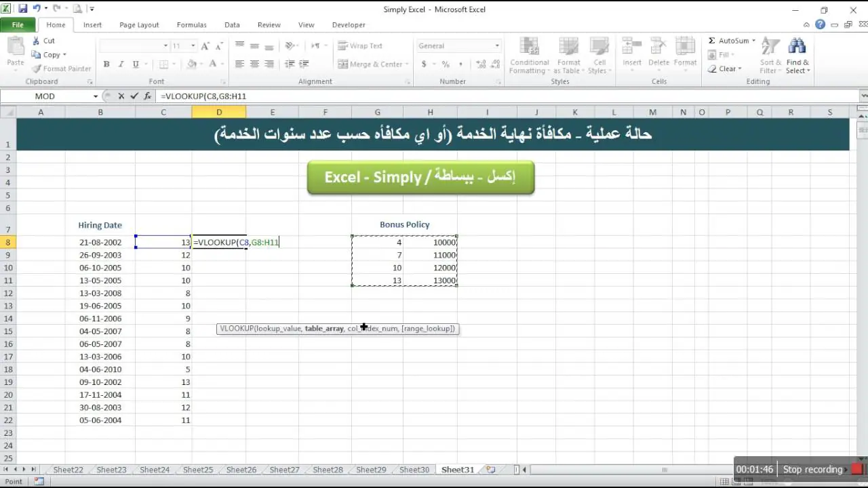Click the Percent Style icon
868x488 pixels.
click(446, 64)
